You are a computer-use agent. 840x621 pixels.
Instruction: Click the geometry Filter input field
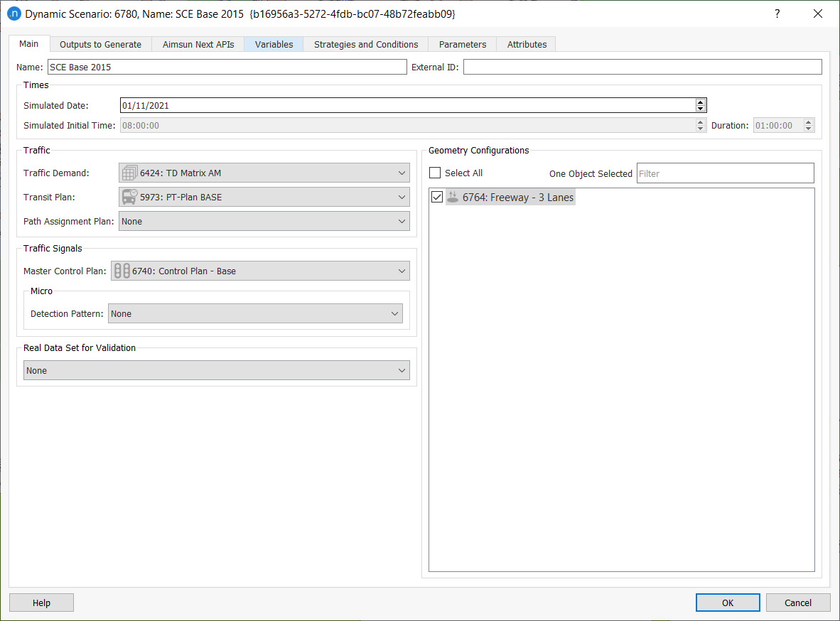pyautogui.click(x=725, y=173)
